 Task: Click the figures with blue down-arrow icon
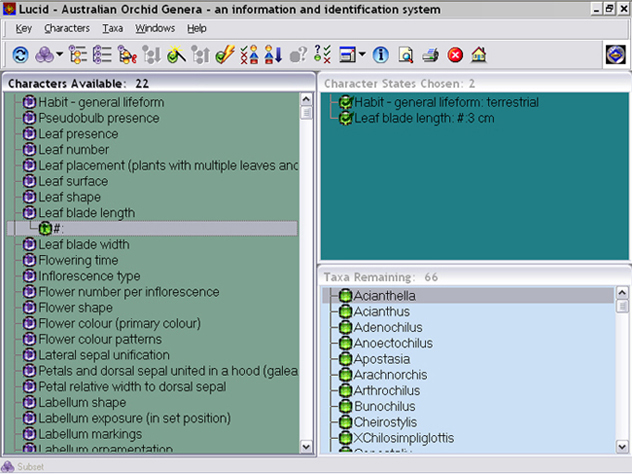tap(273, 54)
